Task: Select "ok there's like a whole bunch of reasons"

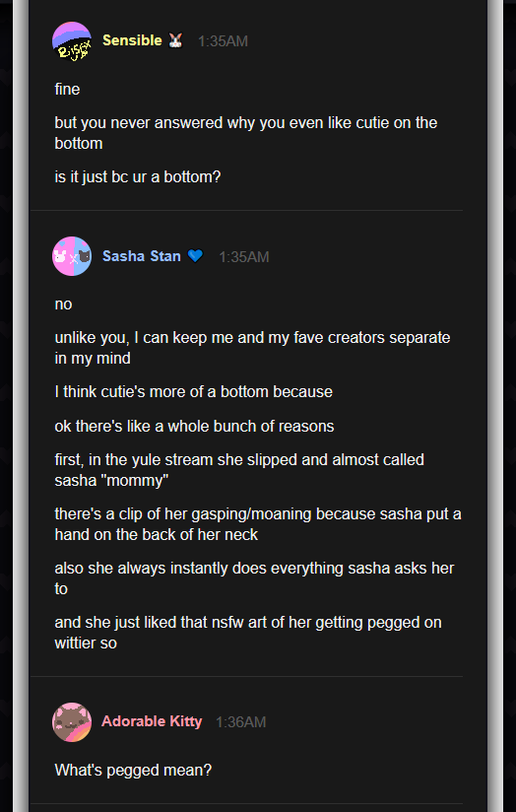Action: tap(194, 426)
